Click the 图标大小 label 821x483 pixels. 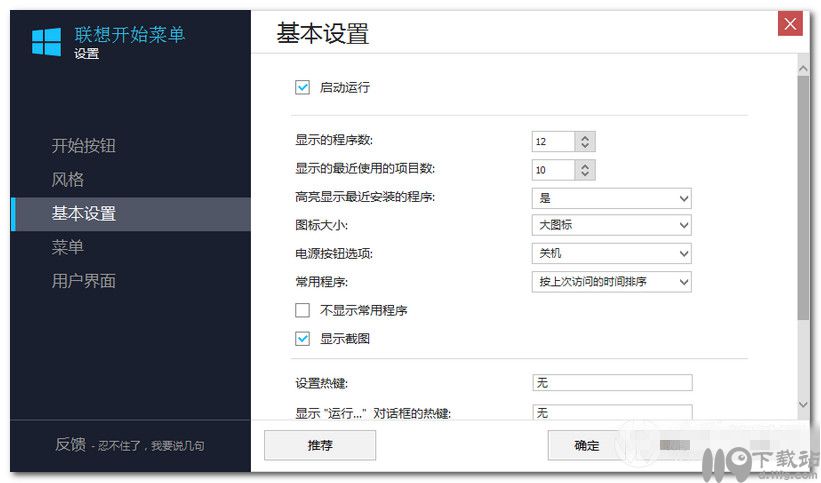pos(321,225)
